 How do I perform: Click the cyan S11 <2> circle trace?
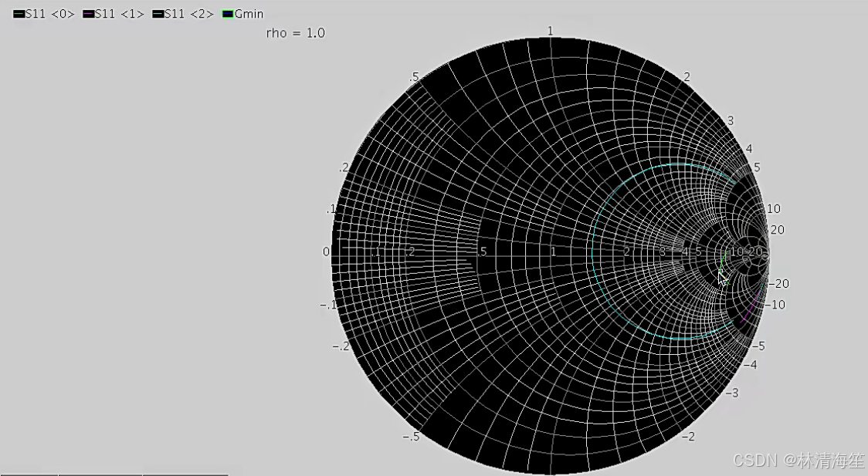click(x=592, y=252)
